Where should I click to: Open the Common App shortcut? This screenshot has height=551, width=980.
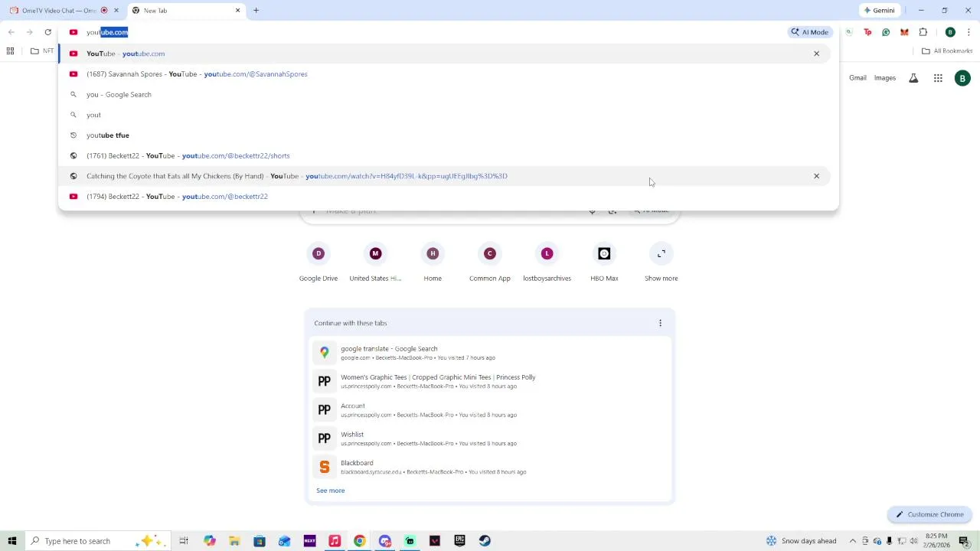click(490, 262)
